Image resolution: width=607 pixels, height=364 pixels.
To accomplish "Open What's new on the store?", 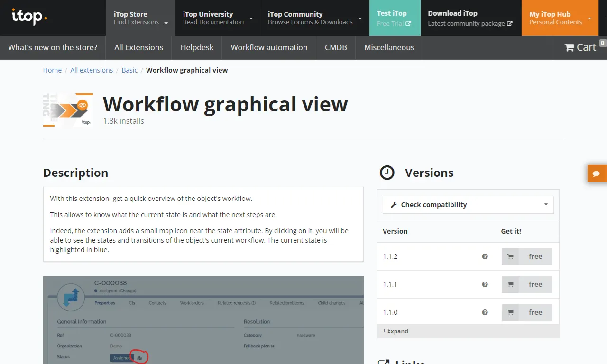I will [x=53, y=47].
